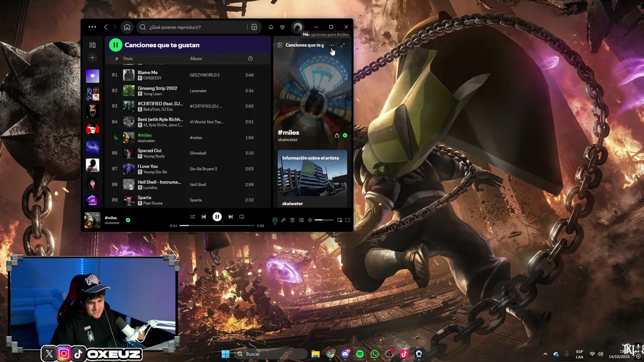The width and height of the screenshot is (644, 362).
Task: Open Discord from the taskbar
Action: tap(345, 354)
